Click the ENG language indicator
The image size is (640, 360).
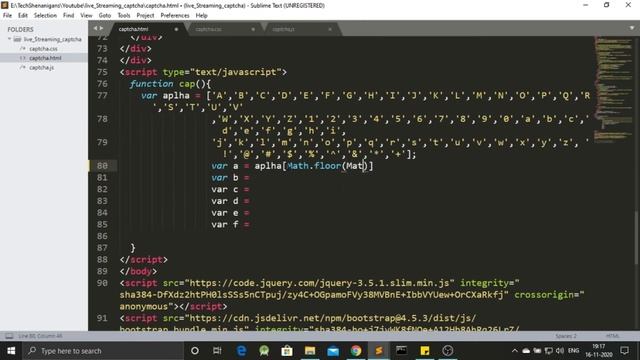point(573,351)
